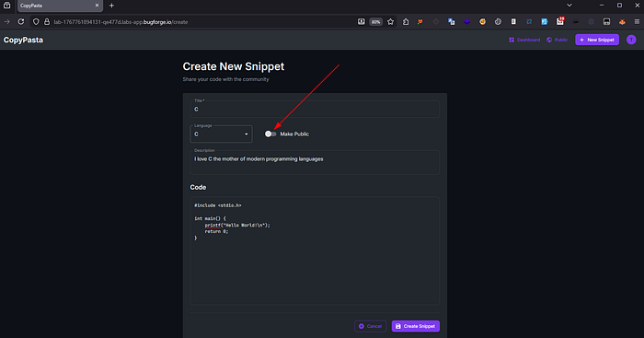This screenshot has height=338, width=644.
Task: Toggle the Make Public switch on
Action: coord(270,134)
